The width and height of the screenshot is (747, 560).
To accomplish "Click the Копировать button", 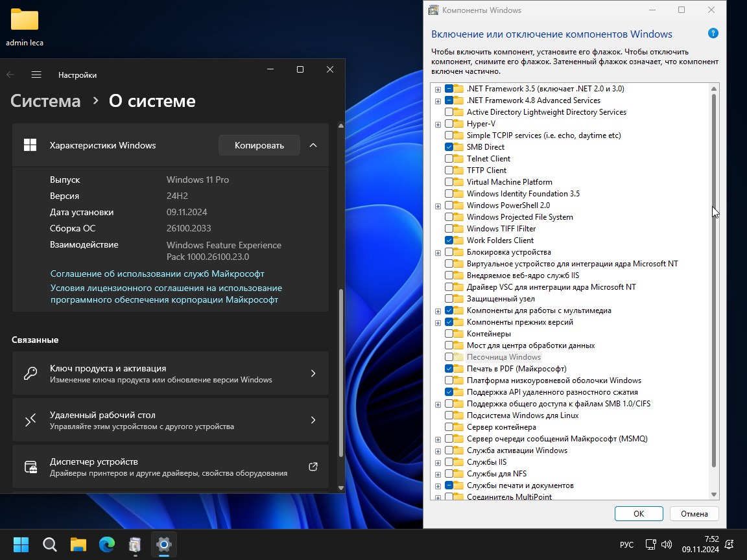I will click(x=259, y=145).
